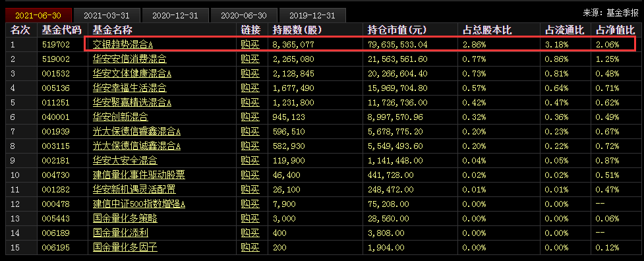Image resolution: width=644 pixels, height=261 pixels.
Task: Click 购买 for fund 006195
Action: click(250, 248)
